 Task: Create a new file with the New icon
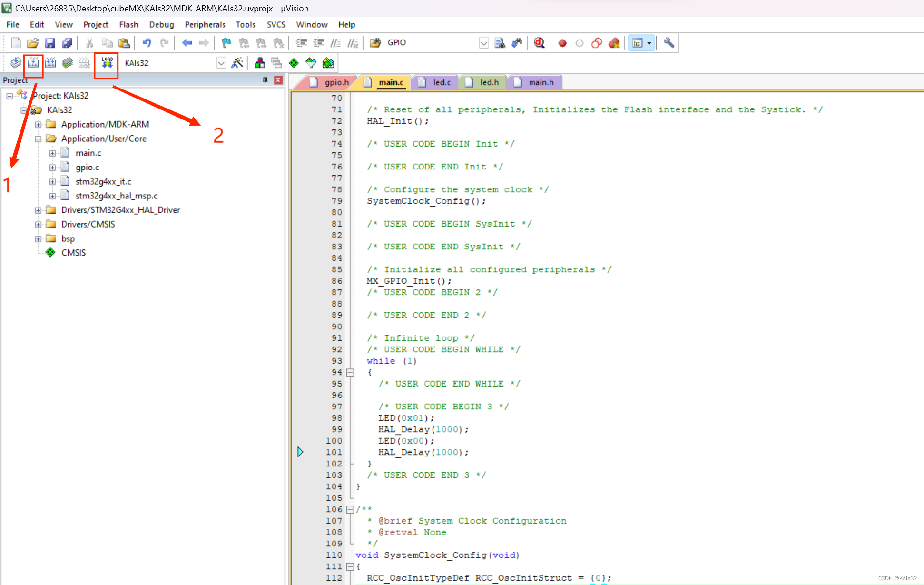(x=16, y=43)
